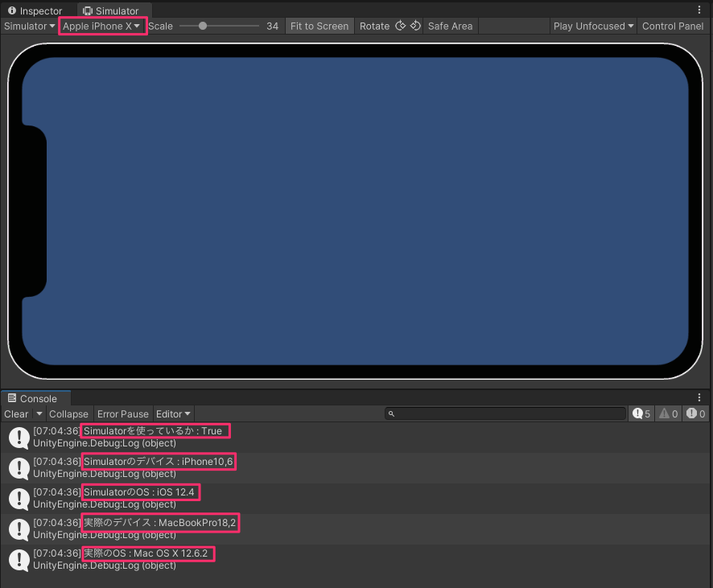
Task: Toggle warning message count filter
Action: pos(669,413)
